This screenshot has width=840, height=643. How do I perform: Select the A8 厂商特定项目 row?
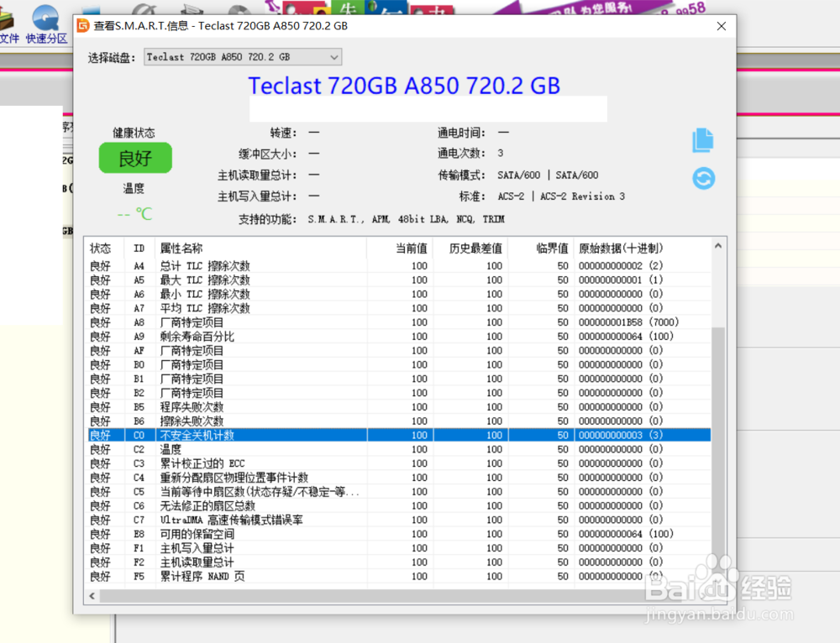(x=399, y=322)
